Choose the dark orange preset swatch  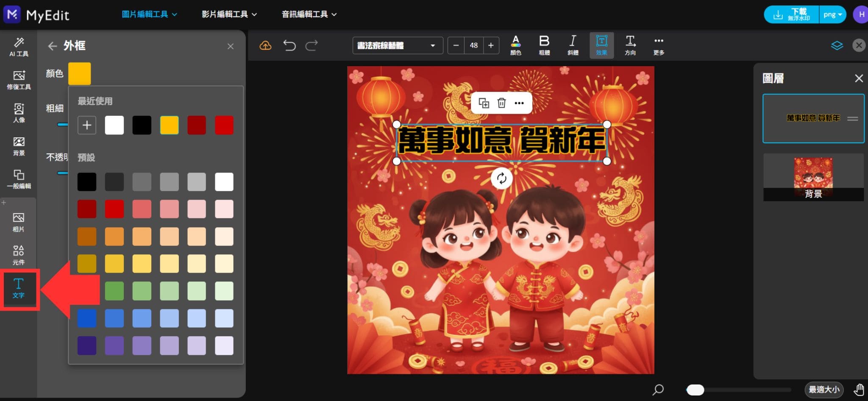click(87, 237)
